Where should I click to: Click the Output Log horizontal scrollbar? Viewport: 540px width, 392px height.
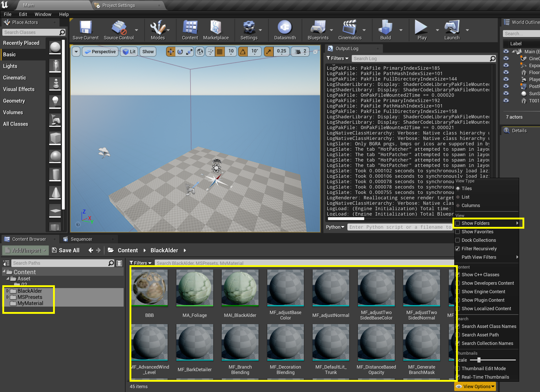(346, 219)
